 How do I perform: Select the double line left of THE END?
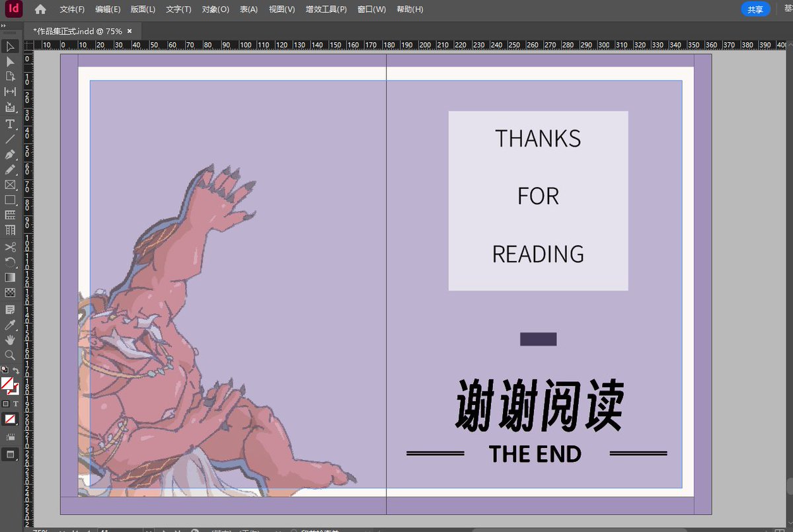click(x=435, y=453)
